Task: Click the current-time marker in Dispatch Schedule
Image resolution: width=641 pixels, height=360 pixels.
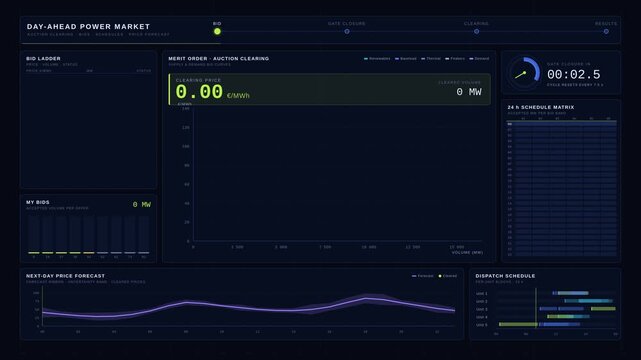Action: [x=536, y=308]
